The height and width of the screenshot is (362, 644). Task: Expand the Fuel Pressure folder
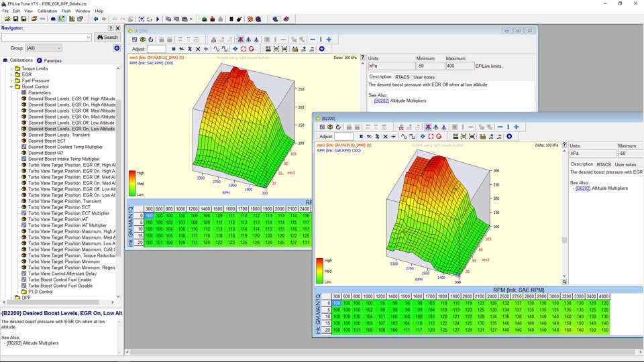[11, 80]
